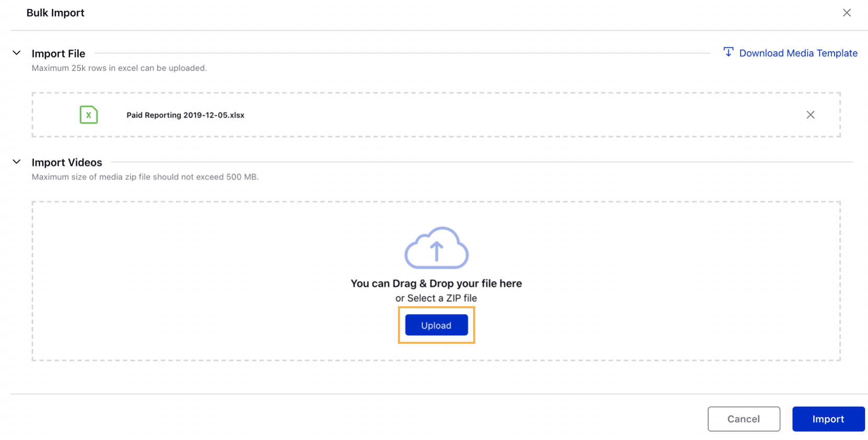Viewport: 868px width, 440px height.
Task: Click the 500 MB size limit note
Action: point(145,177)
